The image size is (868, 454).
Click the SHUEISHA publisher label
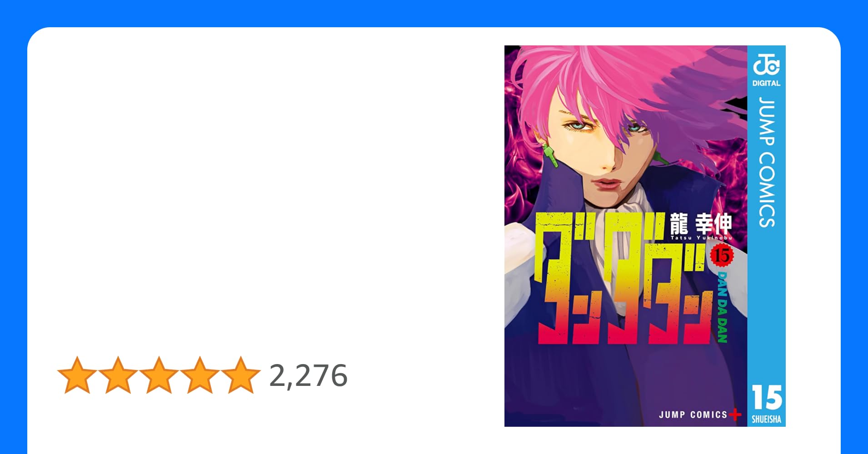[767, 419]
